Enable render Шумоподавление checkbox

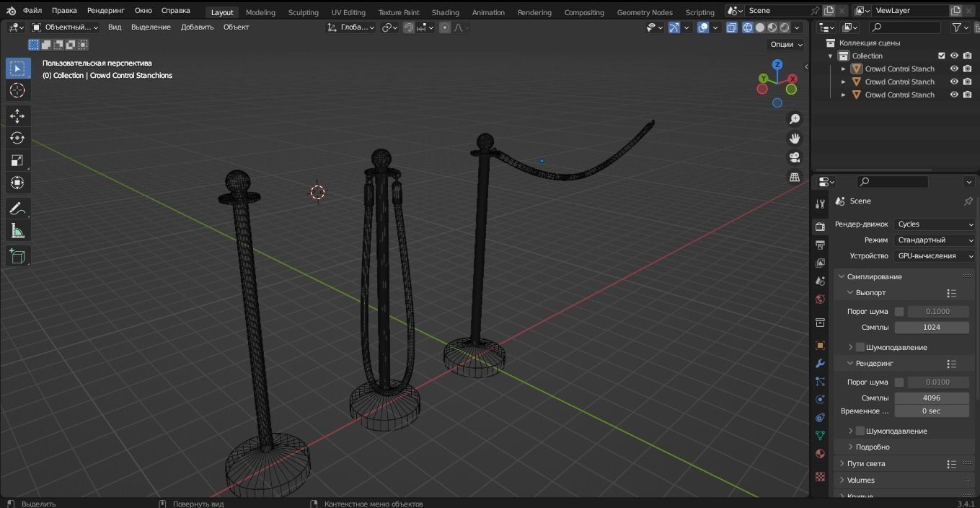click(860, 431)
